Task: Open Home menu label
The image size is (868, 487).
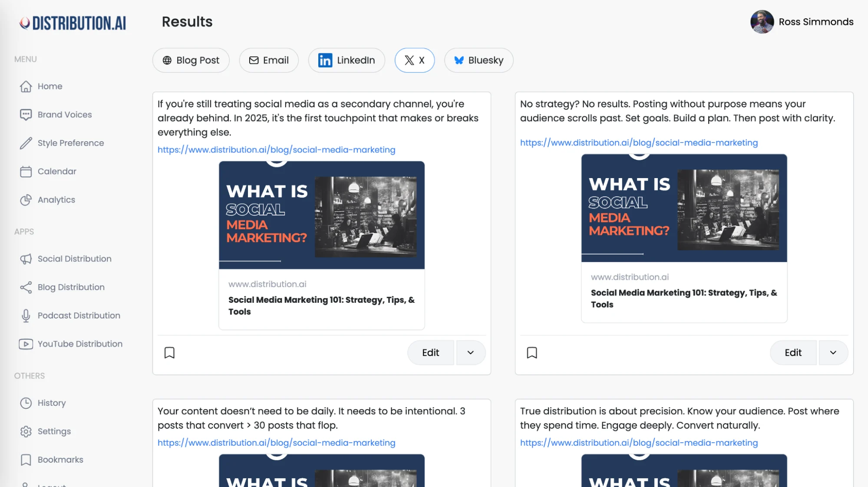Action: [50, 86]
